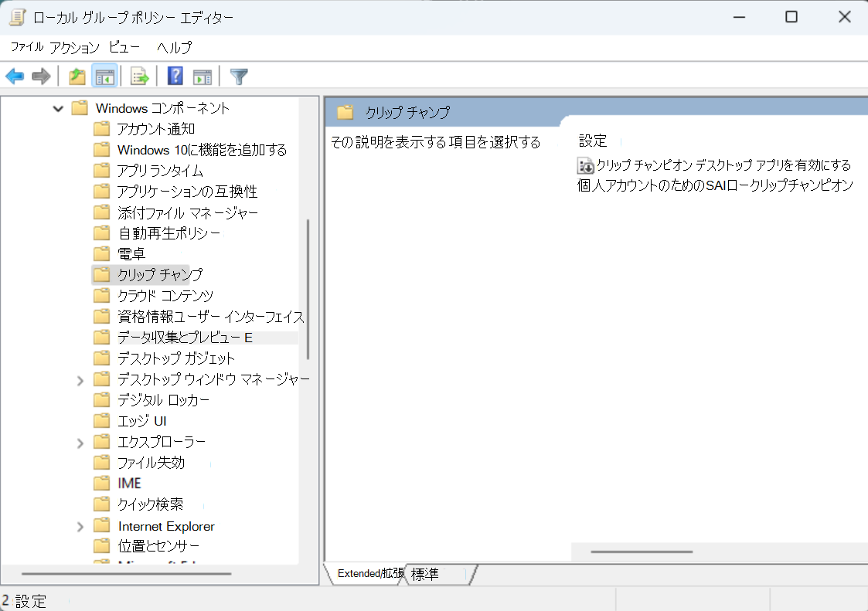Select 資格情報ユーザー インターフェイス folder
The image size is (868, 611).
pyautogui.click(x=210, y=317)
